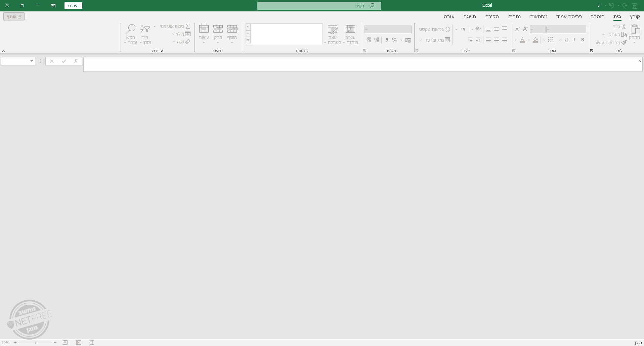Click the Insert cells (הוסף) icon
644x346 pixels.
(x=232, y=29)
